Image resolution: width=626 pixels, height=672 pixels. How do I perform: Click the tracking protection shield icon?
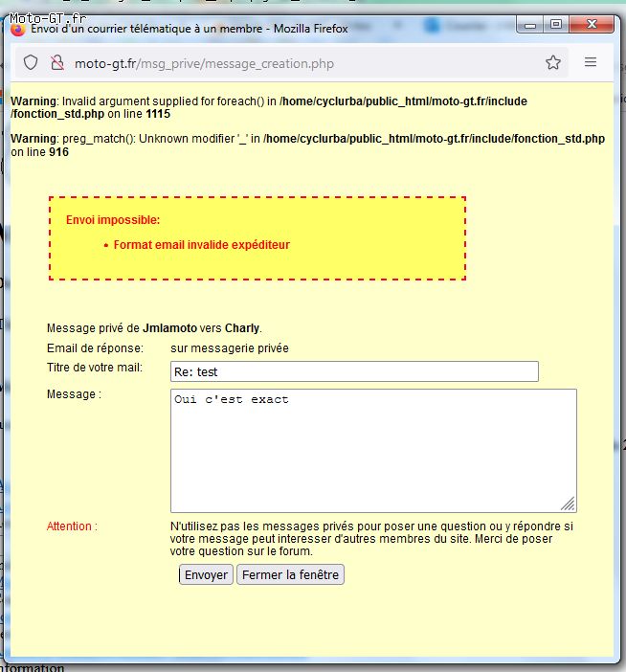coord(31,63)
